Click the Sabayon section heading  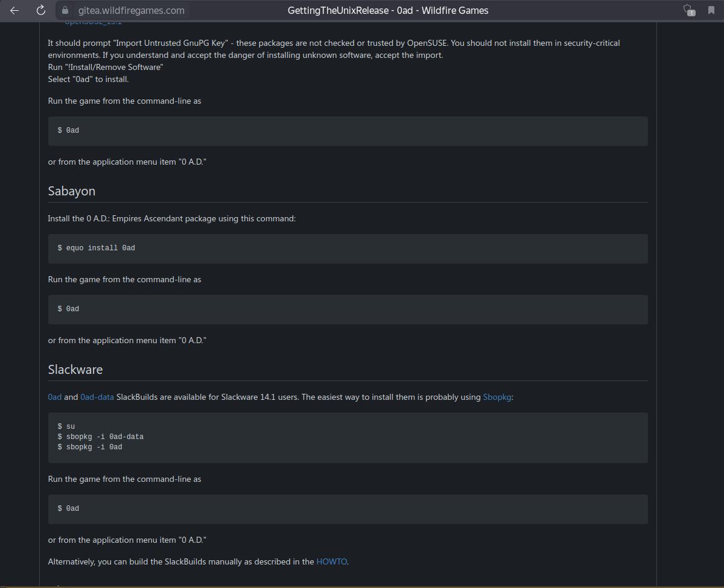pos(72,191)
